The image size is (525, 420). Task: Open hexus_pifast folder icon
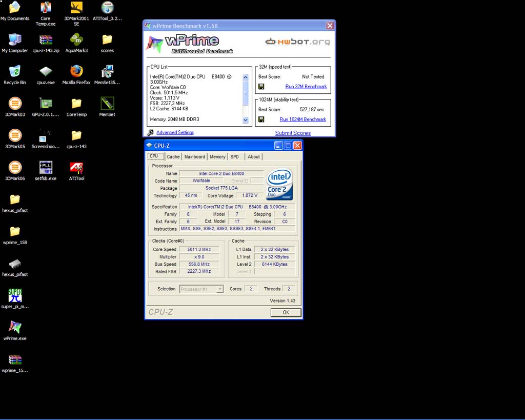pos(15,203)
